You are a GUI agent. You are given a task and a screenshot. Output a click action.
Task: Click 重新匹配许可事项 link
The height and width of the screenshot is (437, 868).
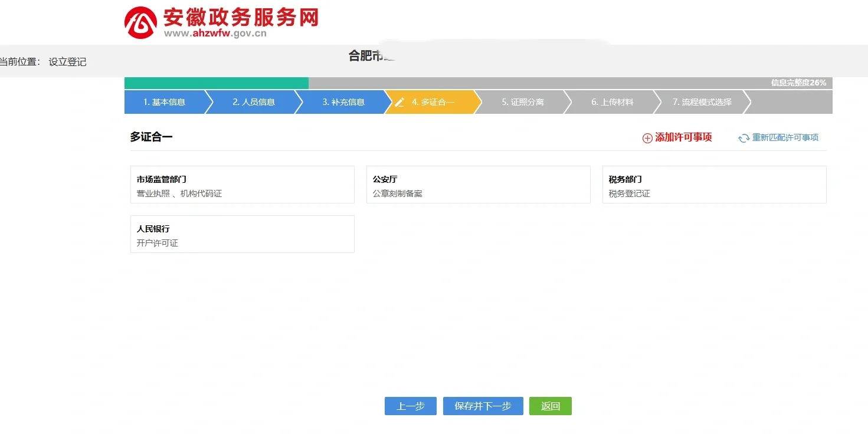pos(785,137)
